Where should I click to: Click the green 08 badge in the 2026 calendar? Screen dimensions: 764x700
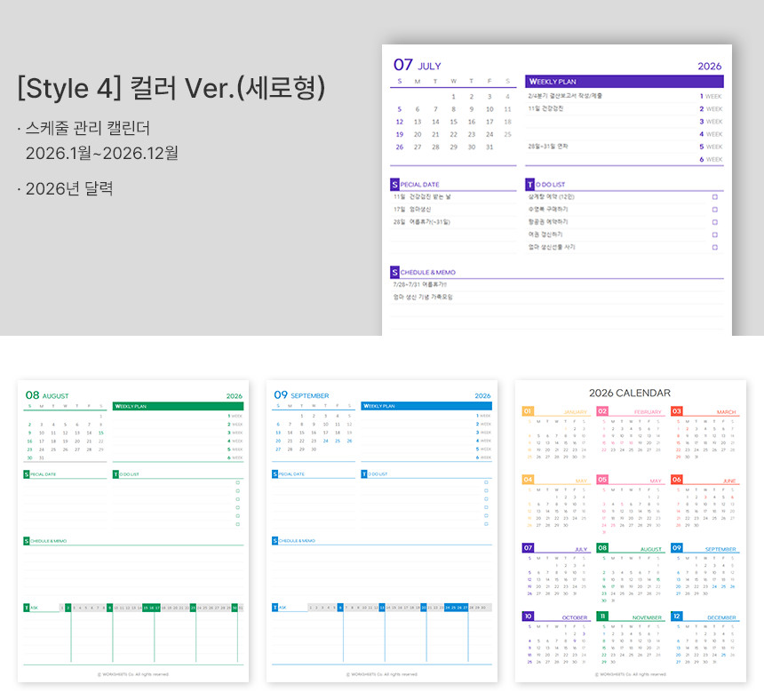(x=602, y=548)
